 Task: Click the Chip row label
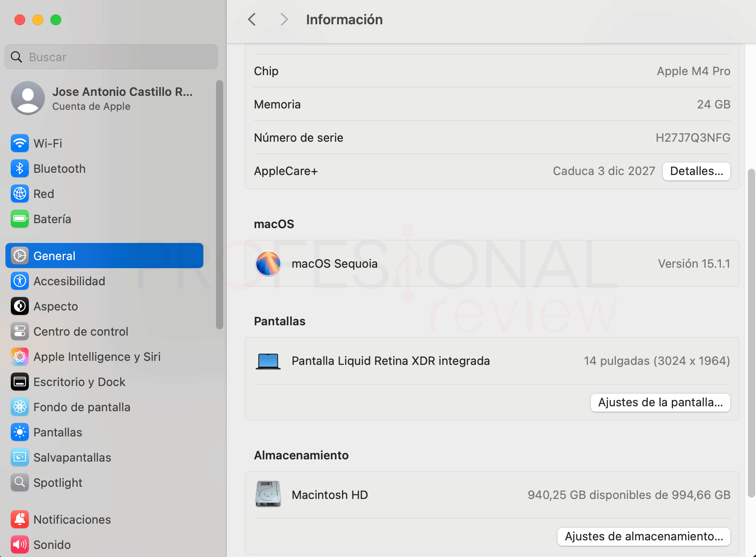coord(266,71)
